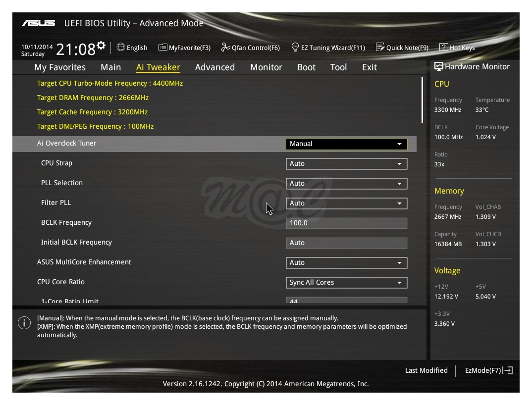532x405 pixels.
Task: Click Target DMI/PEG Frequency : 100MHz
Action: pyautogui.click(x=95, y=126)
